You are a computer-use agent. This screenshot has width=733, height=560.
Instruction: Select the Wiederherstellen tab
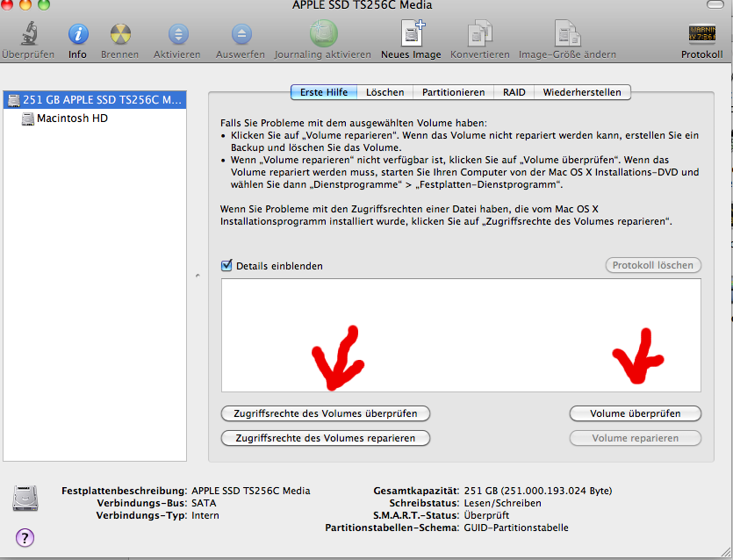coord(581,92)
